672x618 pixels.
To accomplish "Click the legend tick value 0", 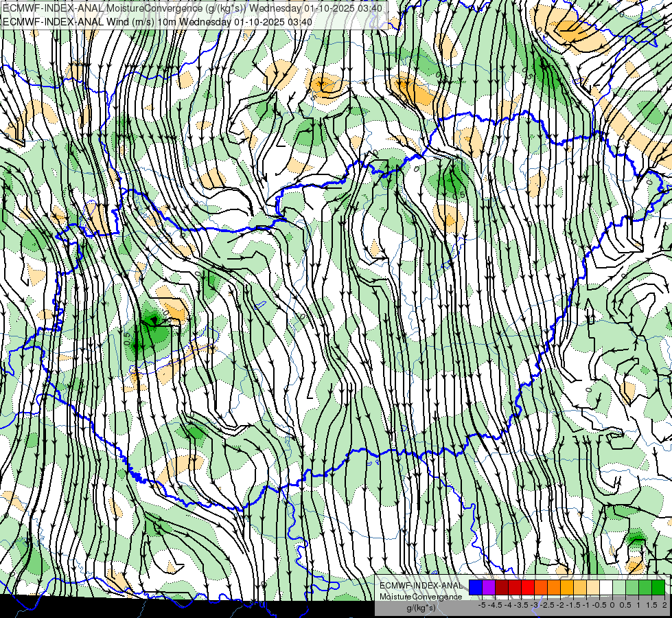I will pyautogui.click(x=612, y=605).
